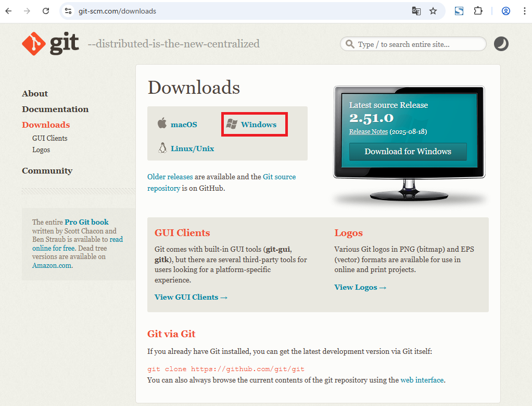Open the web interface link
This screenshot has width=532, height=406.
click(422, 380)
